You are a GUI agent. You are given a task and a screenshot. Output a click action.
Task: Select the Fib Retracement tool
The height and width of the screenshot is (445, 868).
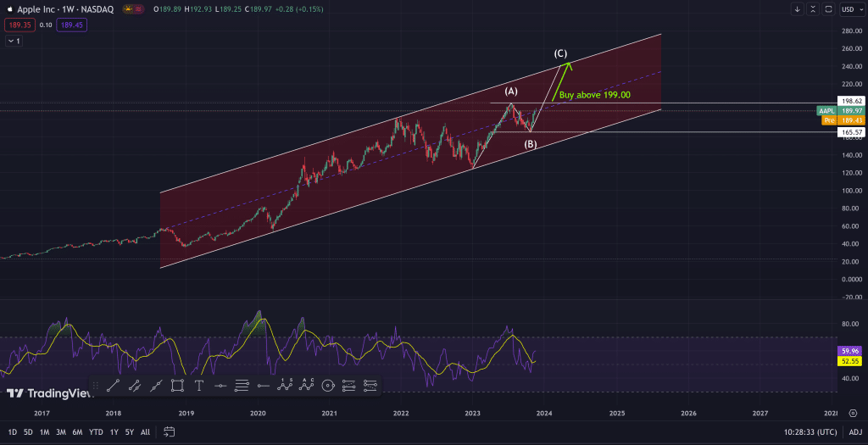tap(242, 386)
